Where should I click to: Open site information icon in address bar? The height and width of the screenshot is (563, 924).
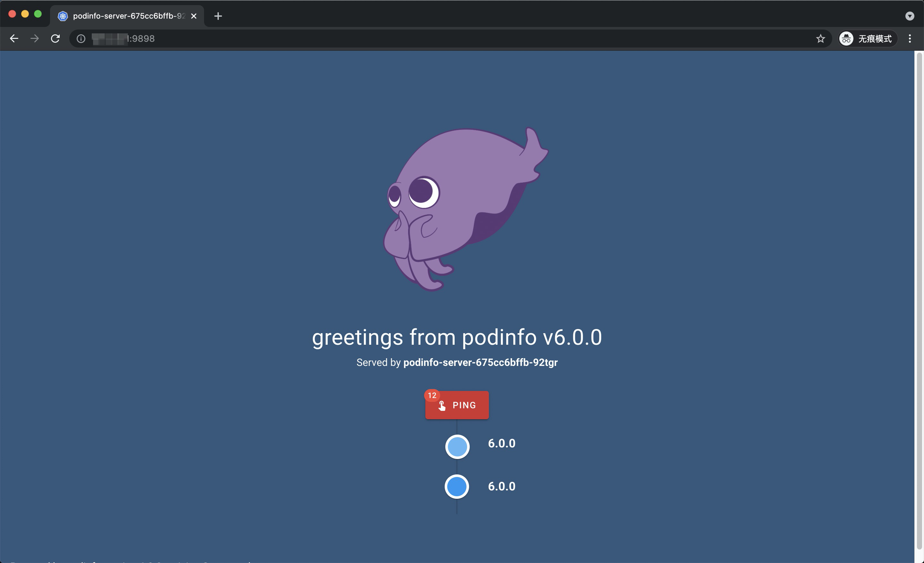click(x=81, y=39)
